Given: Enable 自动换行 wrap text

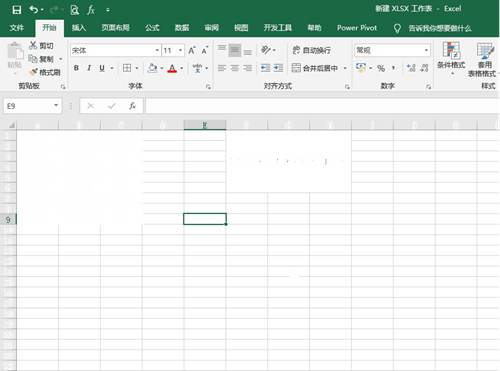Looking at the screenshot, I should point(311,50).
